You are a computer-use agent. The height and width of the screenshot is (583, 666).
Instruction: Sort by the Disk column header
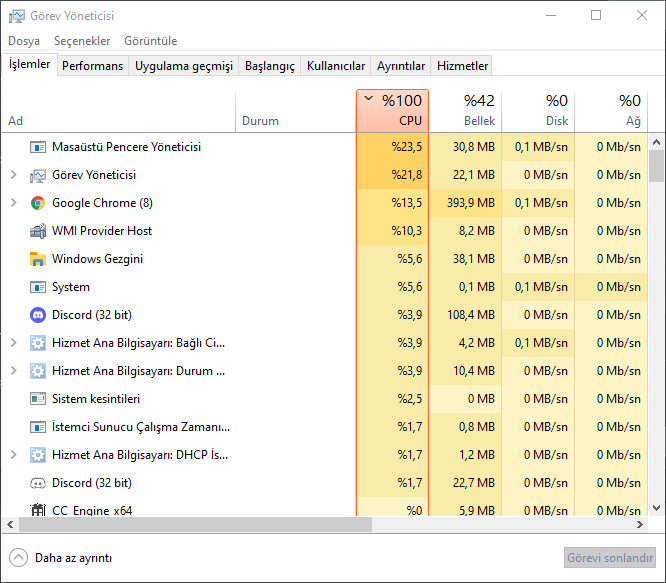(538, 111)
